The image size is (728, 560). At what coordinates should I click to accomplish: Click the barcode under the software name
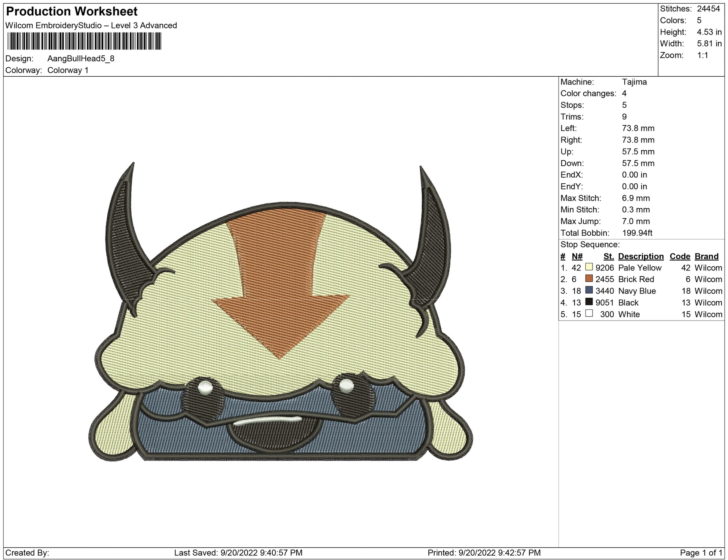tap(84, 41)
